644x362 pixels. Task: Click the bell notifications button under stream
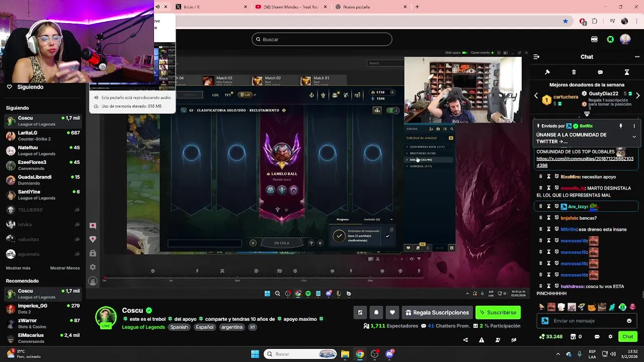pos(376,312)
